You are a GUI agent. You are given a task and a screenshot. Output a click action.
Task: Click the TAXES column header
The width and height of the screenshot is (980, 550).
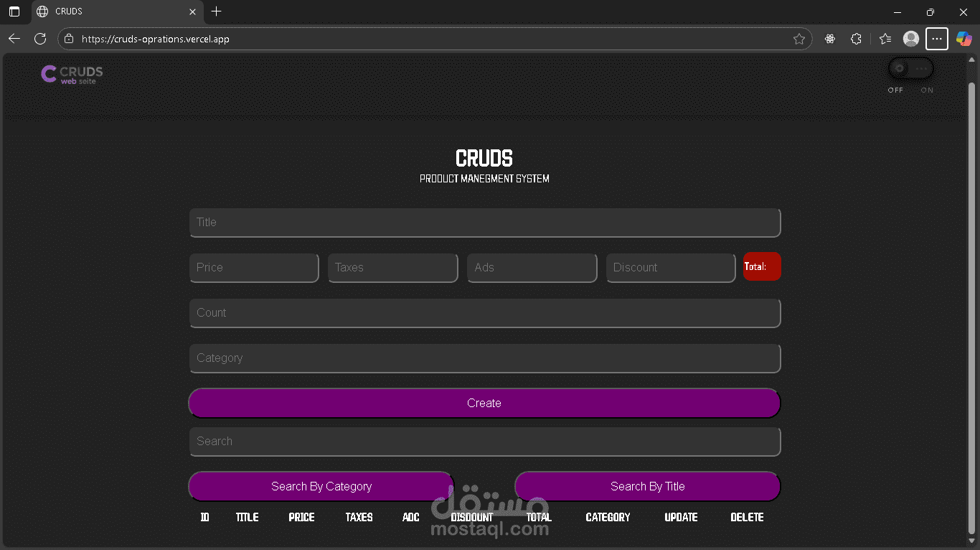359,517
